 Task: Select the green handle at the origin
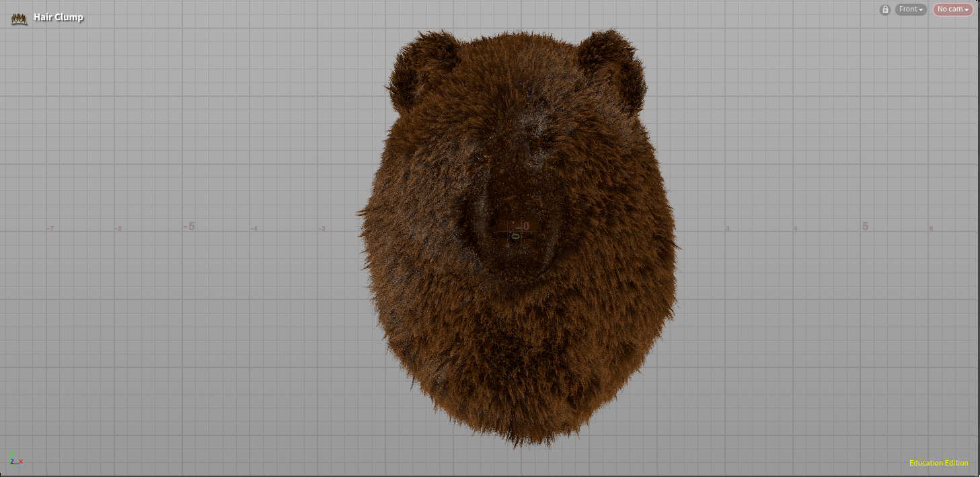click(515, 236)
